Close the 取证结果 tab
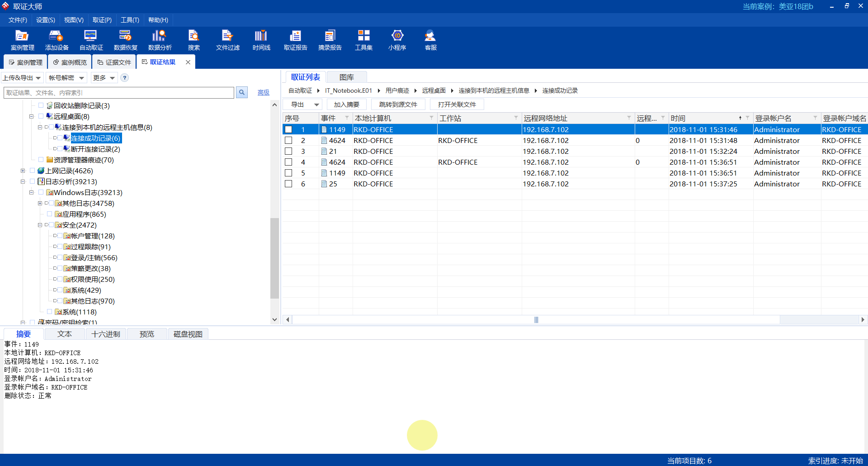 click(x=188, y=62)
